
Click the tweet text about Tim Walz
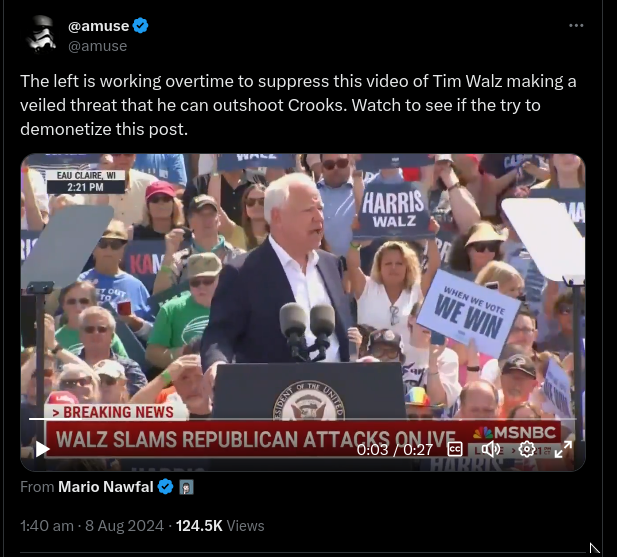(x=298, y=105)
